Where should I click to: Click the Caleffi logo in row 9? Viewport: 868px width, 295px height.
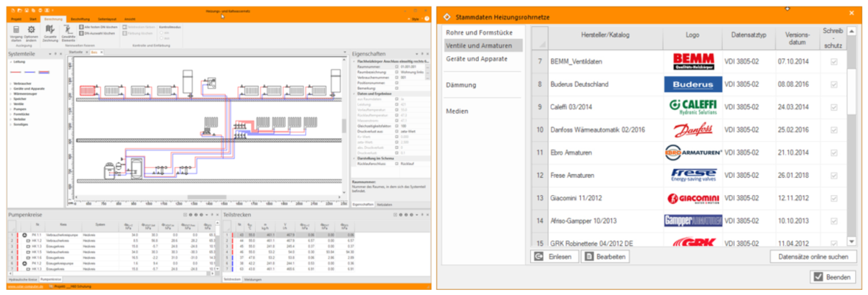coord(693,107)
